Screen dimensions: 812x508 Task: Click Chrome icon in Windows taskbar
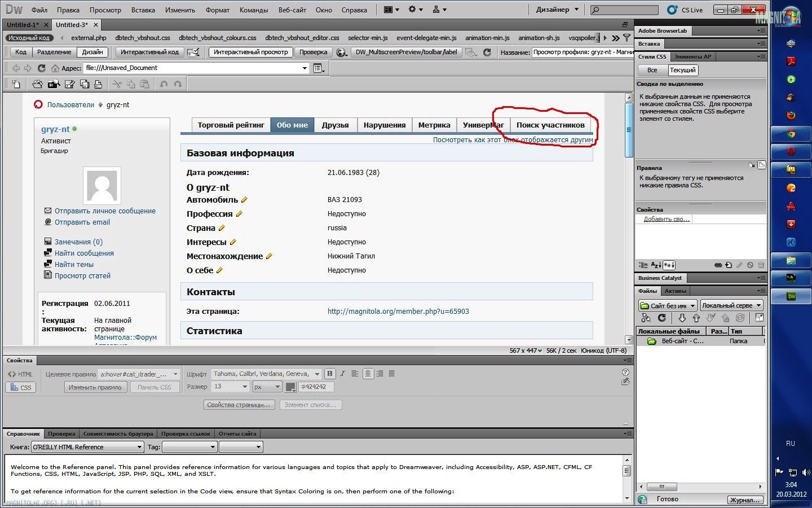coord(791,134)
